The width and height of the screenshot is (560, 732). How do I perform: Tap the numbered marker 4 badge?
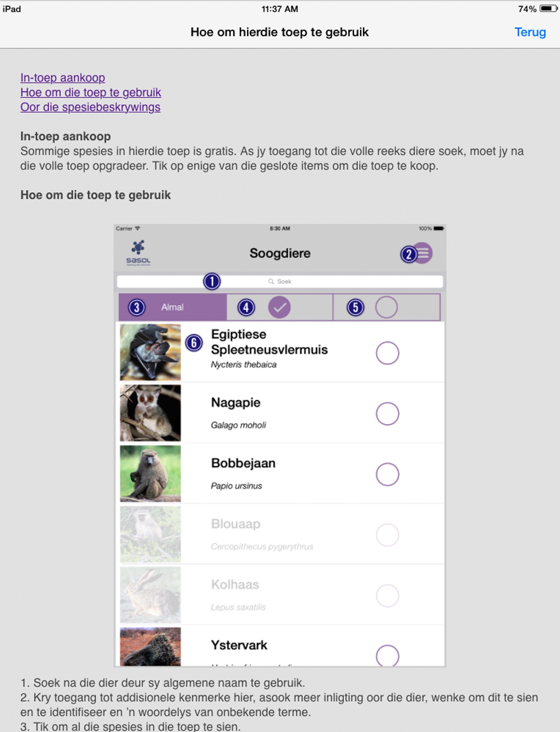click(x=246, y=307)
